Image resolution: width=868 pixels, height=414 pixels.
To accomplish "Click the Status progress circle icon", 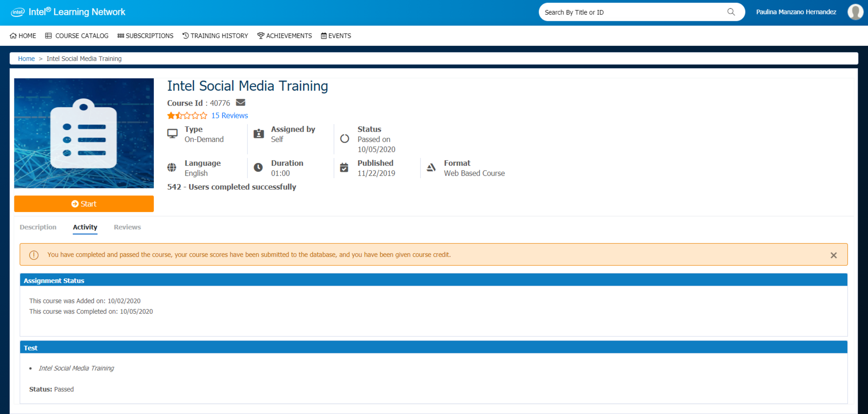I will (345, 139).
